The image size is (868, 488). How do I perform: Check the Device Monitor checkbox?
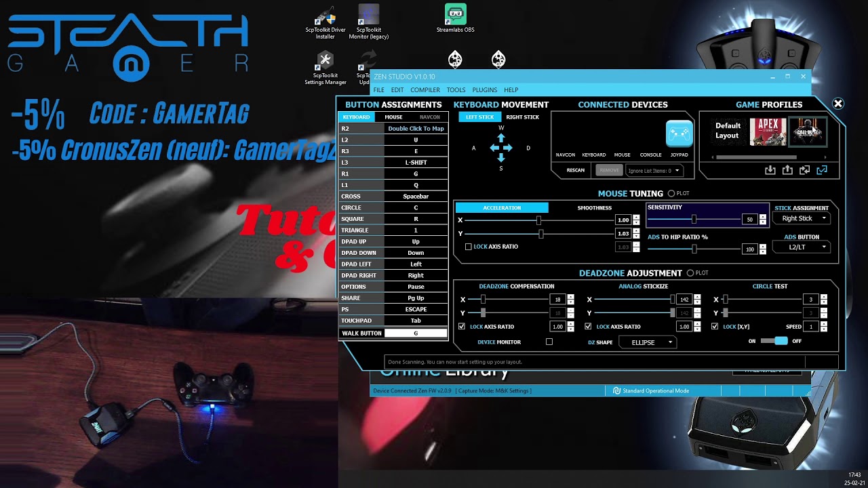(x=549, y=342)
